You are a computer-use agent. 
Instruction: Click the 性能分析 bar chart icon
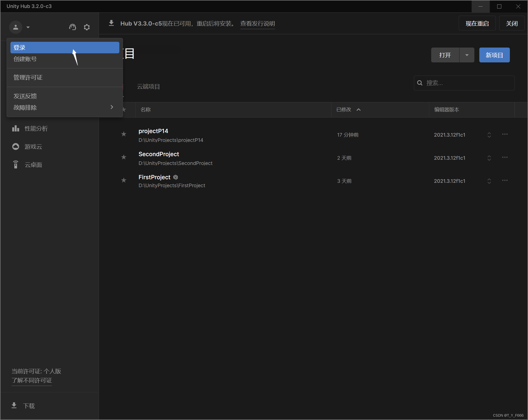16,128
